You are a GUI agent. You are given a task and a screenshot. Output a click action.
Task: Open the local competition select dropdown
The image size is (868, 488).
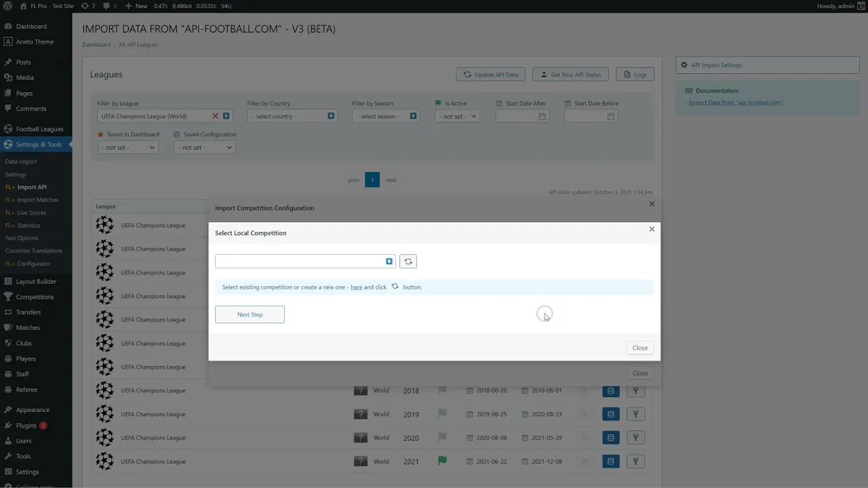pyautogui.click(x=305, y=262)
